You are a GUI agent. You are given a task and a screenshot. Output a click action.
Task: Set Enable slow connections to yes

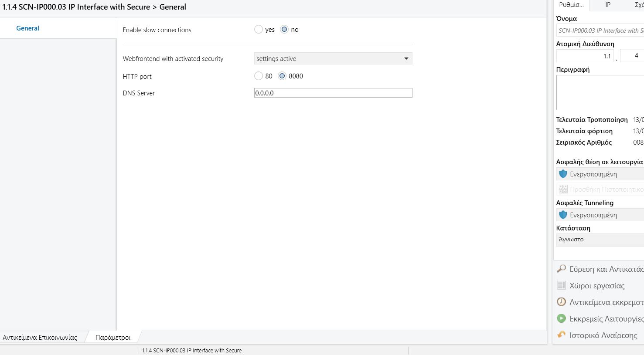(259, 30)
